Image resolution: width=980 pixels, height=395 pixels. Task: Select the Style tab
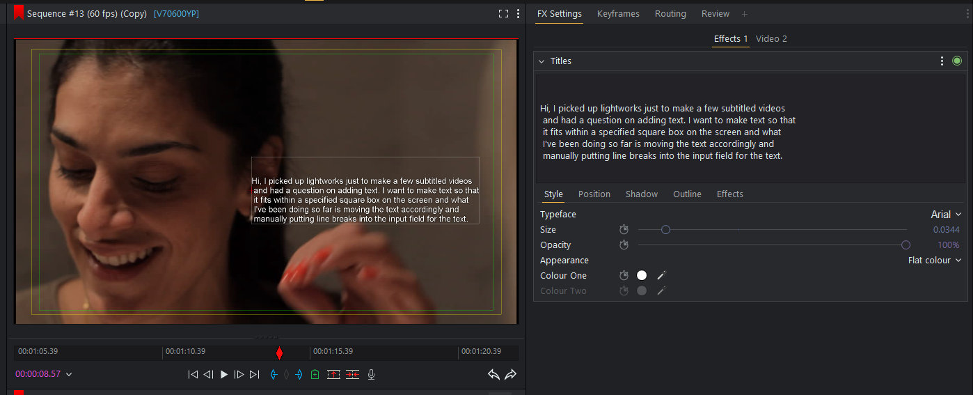coord(553,194)
